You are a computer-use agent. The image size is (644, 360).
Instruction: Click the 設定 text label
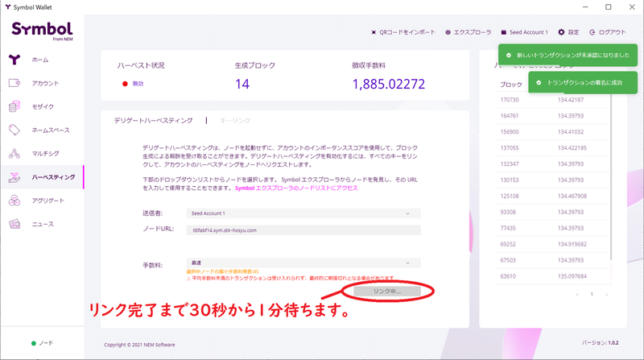point(573,32)
